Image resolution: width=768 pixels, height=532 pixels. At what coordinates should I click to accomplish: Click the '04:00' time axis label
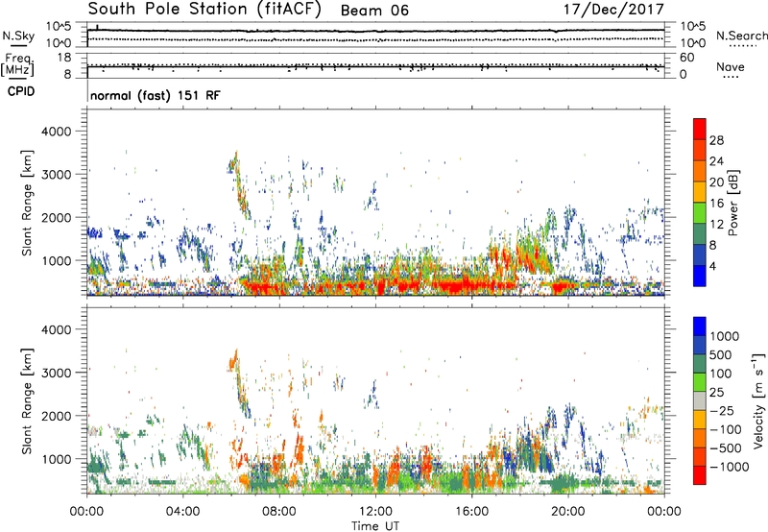(182, 512)
